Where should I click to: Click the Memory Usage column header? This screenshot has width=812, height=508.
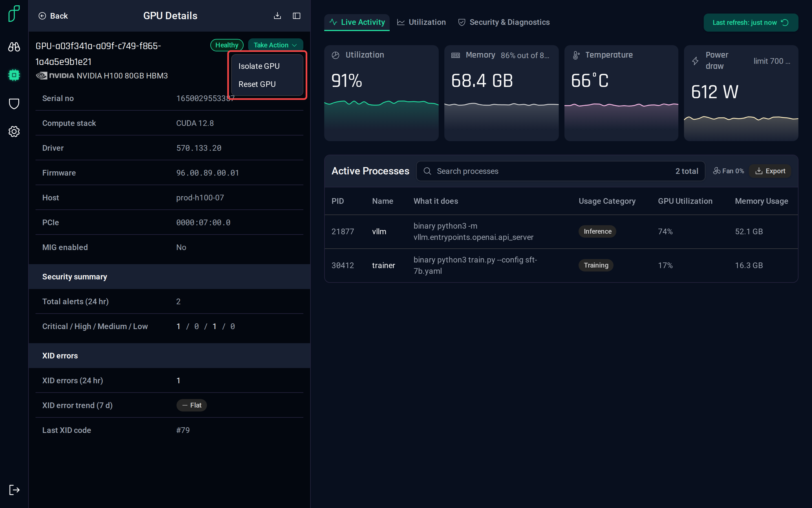point(761,201)
